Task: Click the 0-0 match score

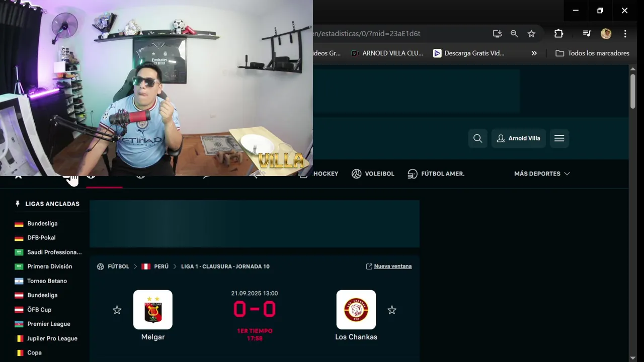Action: pyautogui.click(x=255, y=309)
